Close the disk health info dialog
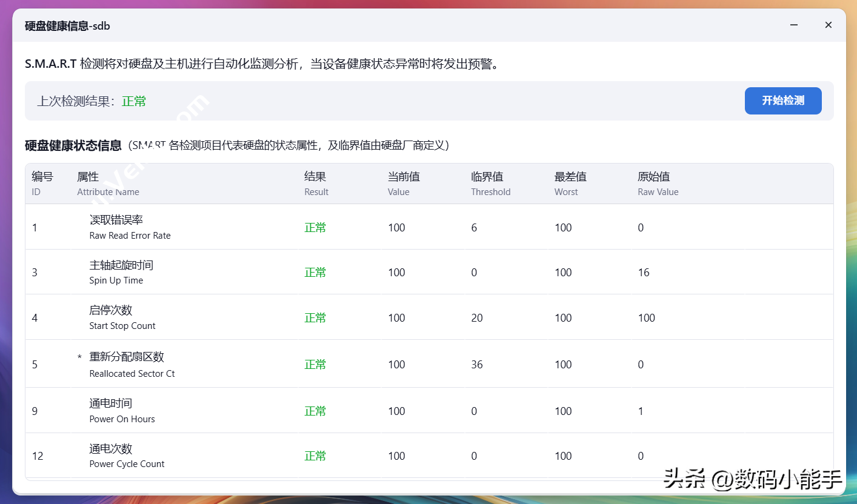This screenshot has height=504, width=857. click(x=828, y=25)
